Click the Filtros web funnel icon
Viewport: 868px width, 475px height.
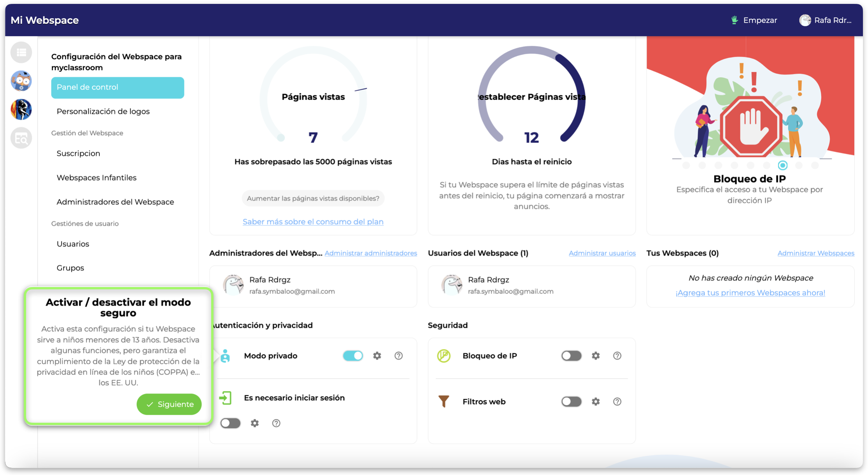tap(444, 401)
